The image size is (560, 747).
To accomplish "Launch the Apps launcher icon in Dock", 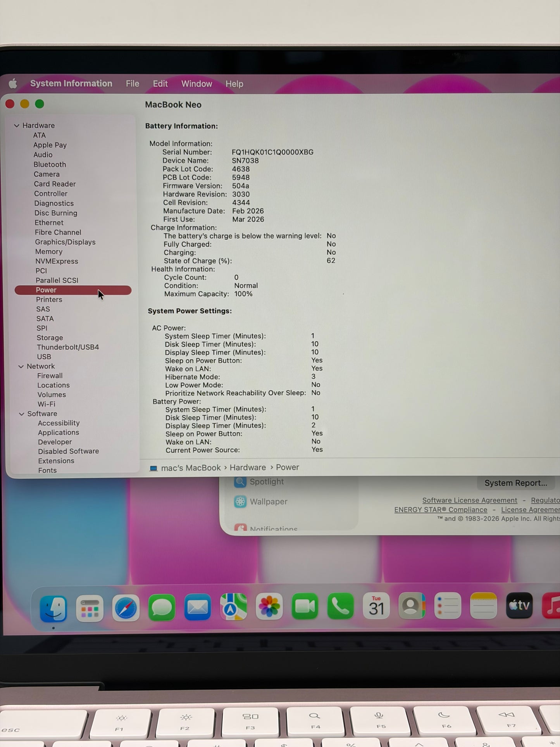I will (x=90, y=608).
